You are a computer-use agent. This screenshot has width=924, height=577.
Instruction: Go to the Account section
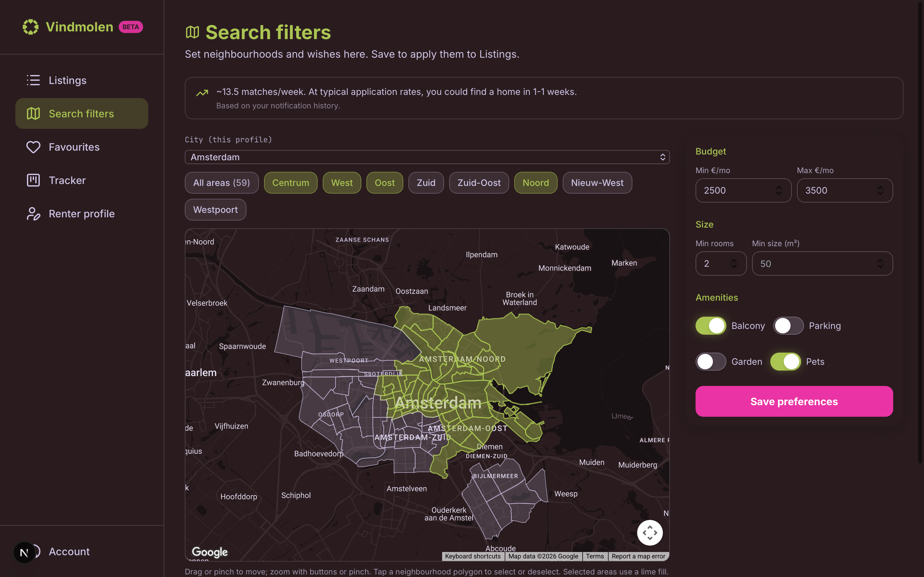pyautogui.click(x=69, y=551)
